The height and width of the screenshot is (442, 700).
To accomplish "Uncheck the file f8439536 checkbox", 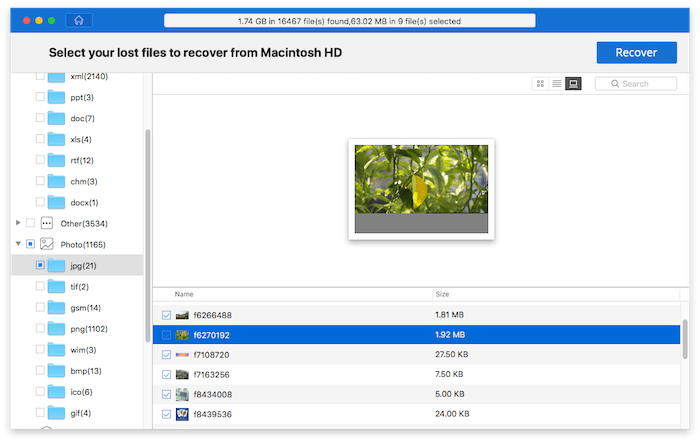I will coord(167,414).
